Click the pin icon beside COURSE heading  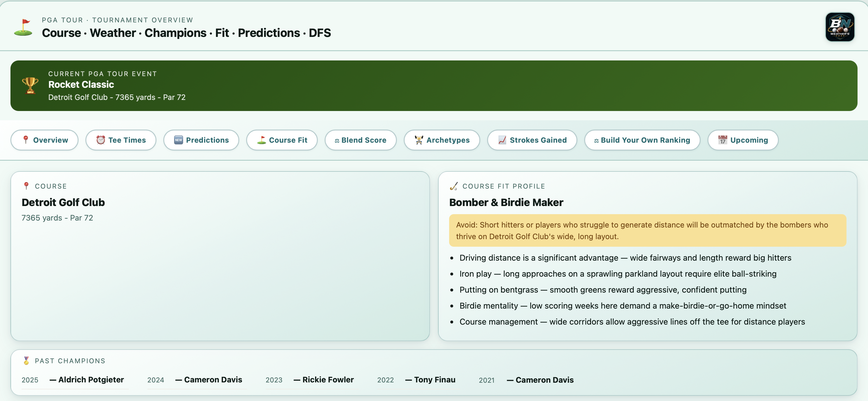26,186
